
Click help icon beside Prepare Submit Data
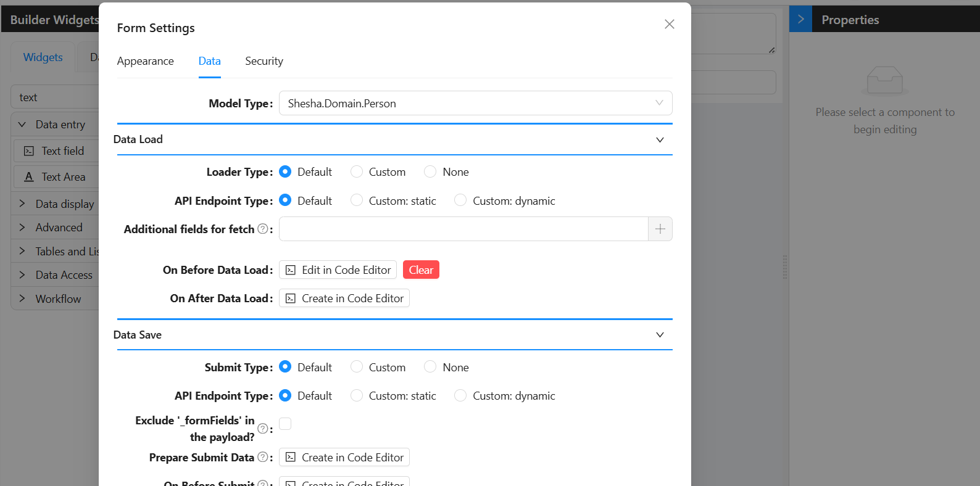(x=262, y=457)
